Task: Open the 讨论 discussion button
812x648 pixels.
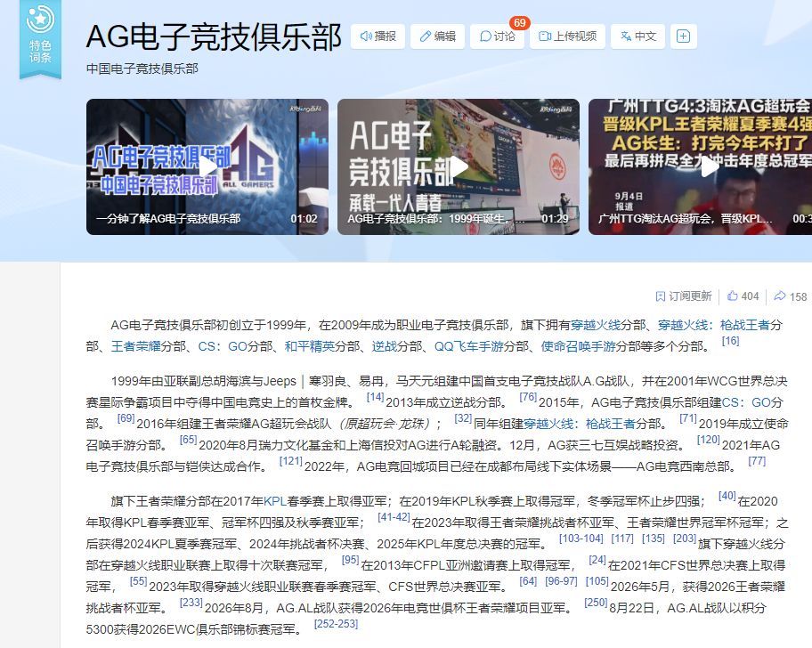Action: point(497,36)
